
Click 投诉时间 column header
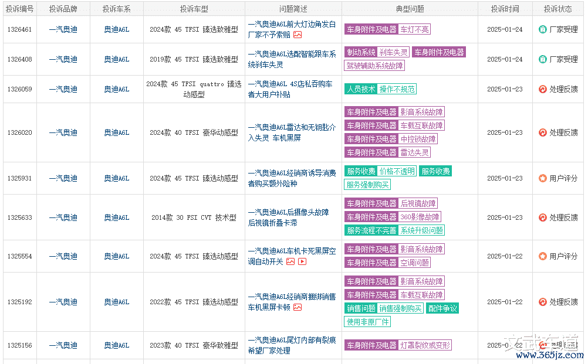[505, 9]
